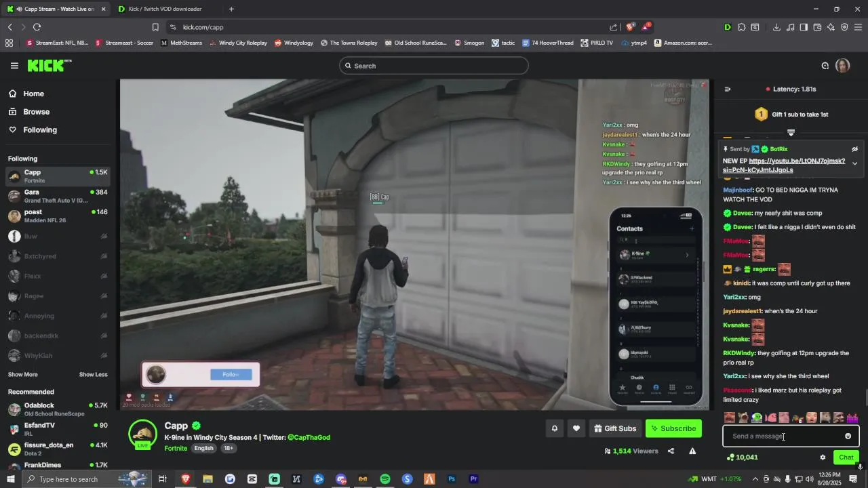Open offline channel Iluw
The width and height of the screenshot is (868, 488).
[58, 237]
